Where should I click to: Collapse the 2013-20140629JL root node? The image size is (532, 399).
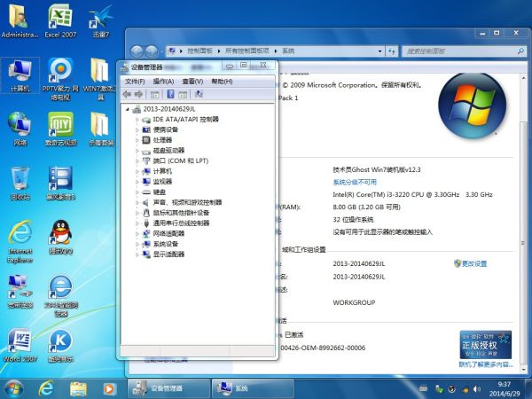point(126,109)
